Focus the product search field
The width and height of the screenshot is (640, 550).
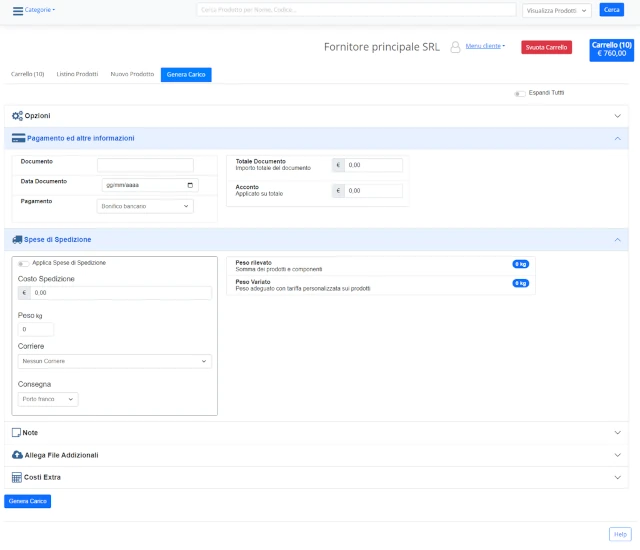click(356, 10)
